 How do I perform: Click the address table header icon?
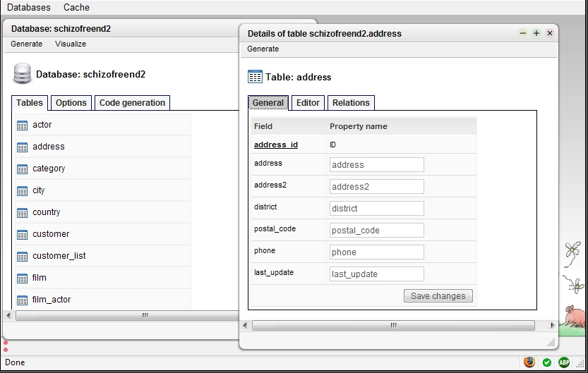coord(255,77)
